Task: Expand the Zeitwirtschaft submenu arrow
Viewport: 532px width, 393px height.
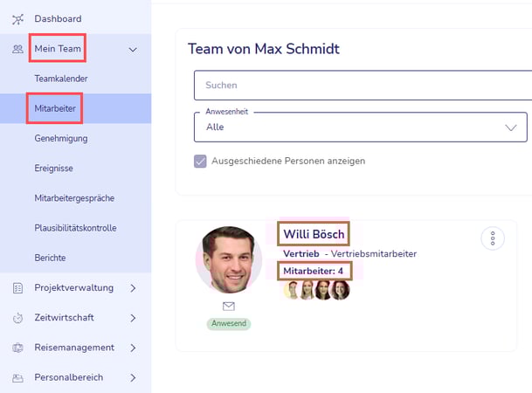Action: click(x=133, y=318)
